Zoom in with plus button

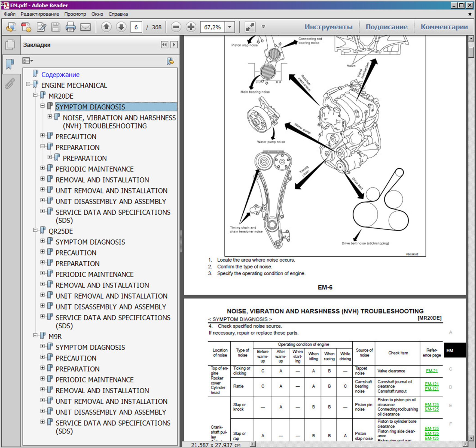pyautogui.click(x=191, y=27)
